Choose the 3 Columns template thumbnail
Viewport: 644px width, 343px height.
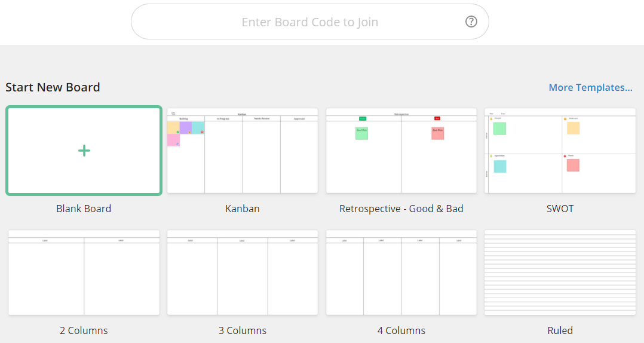point(243,272)
